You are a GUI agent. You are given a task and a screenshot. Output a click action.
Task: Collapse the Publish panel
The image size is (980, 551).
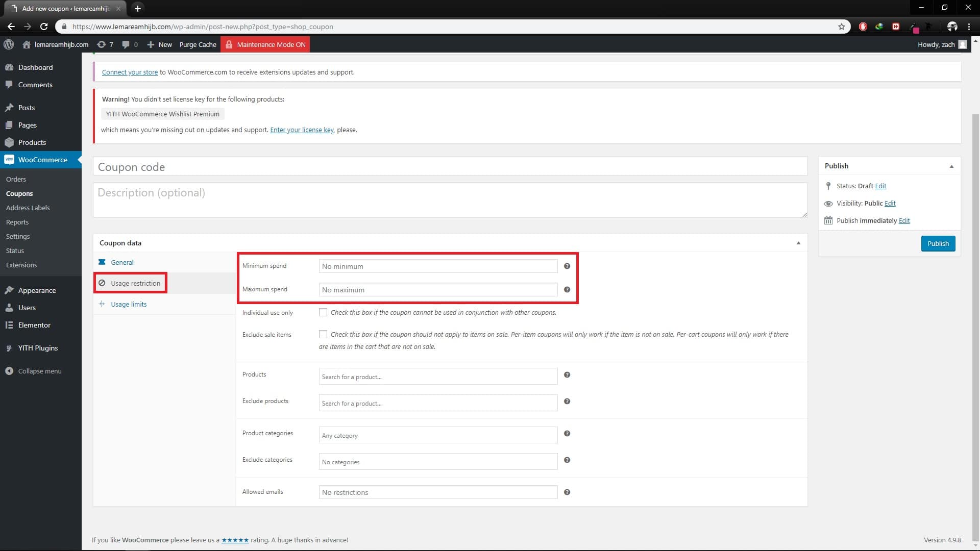tap(951, 166)
